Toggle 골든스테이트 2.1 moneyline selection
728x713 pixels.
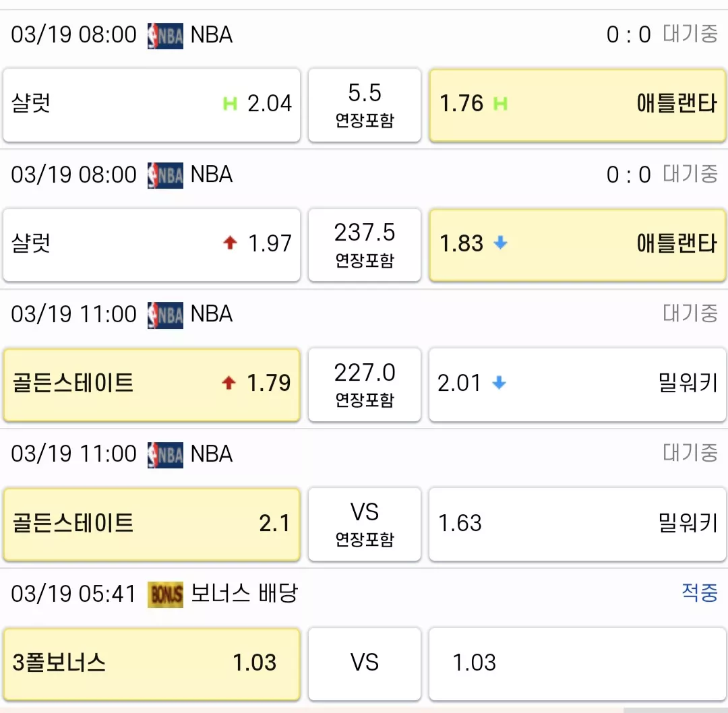coord(152,524)
